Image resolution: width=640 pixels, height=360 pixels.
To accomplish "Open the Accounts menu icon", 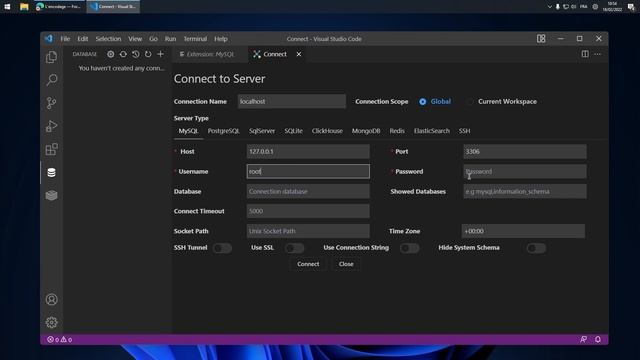I will click(x=51, y=300).
